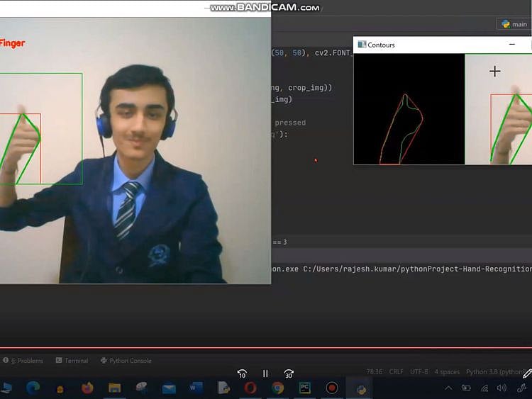Image resolution: width=532 pixels, height=399 pixels.
Task: Open File Explorer from the taskbar
Action: coord(114,388)
